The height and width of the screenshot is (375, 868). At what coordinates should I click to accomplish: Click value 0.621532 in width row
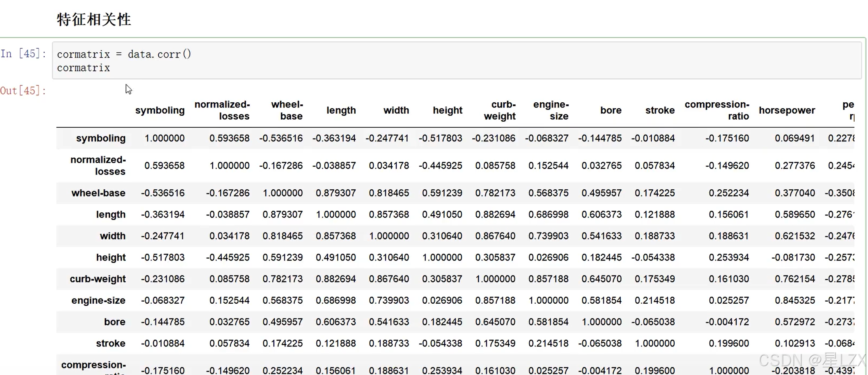[x=795, y=236]
